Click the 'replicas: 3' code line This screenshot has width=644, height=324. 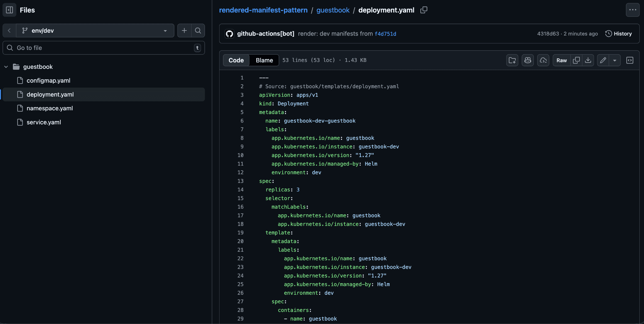point(282,189)
